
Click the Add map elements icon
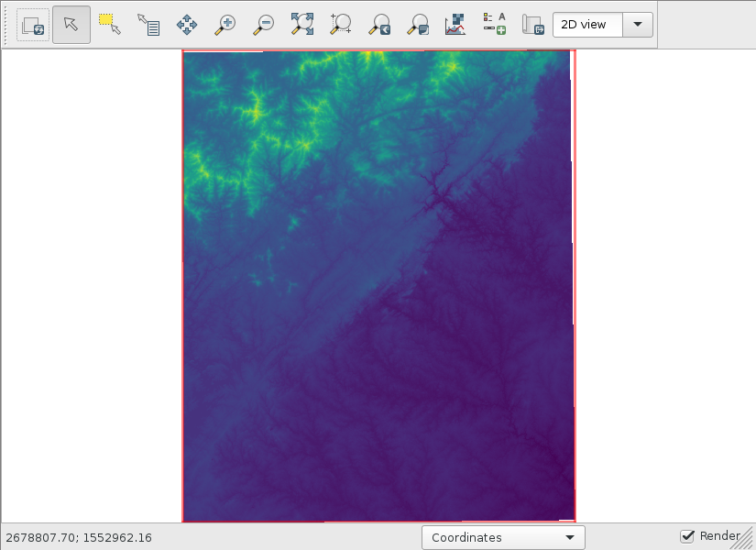(x=494, y=25)
